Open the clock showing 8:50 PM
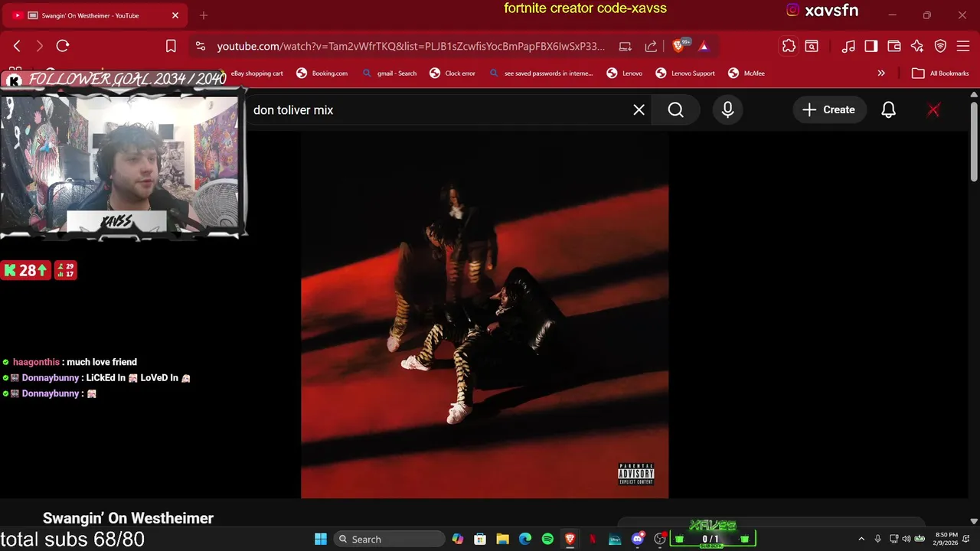 point(946,540)
